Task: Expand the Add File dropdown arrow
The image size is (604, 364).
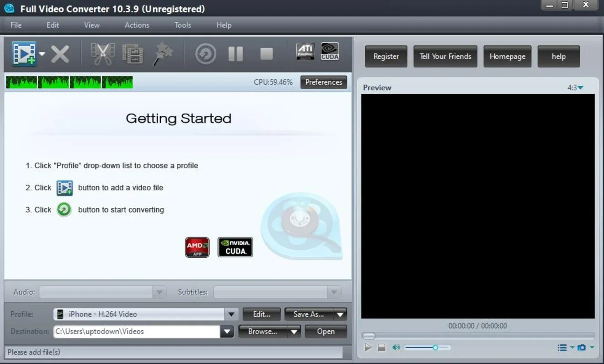Action: pos(42,54)
